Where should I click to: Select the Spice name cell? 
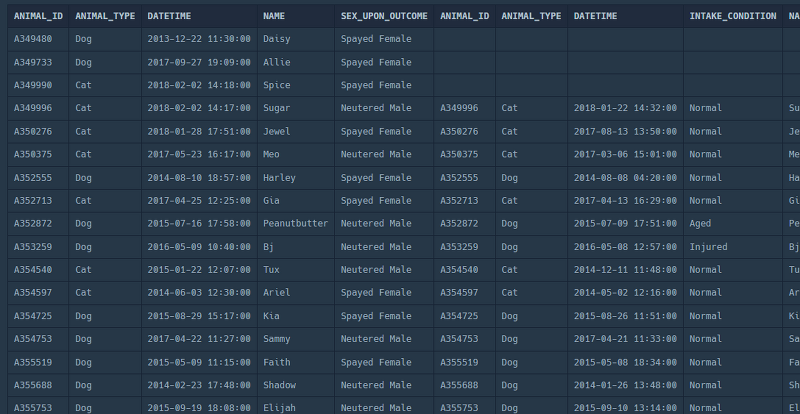pos(277,85)
